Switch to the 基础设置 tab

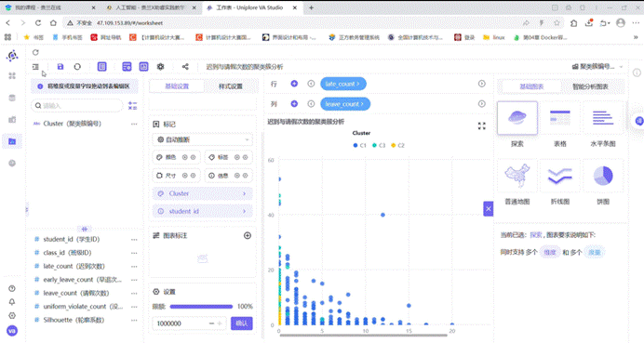click(177, 86)
